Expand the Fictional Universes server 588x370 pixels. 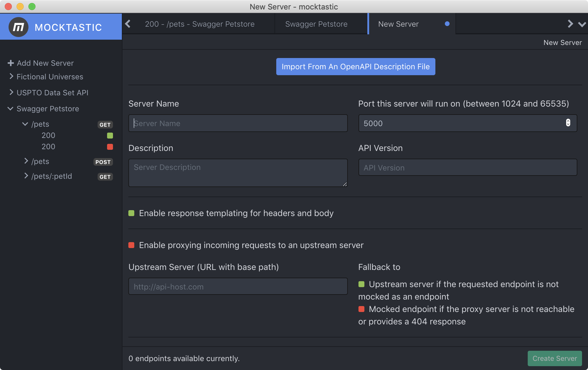[11, 76]
